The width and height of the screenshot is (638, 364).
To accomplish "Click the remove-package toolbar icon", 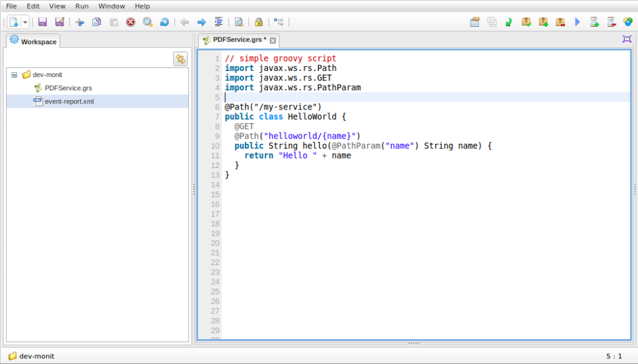I will [x=559, y=21].
